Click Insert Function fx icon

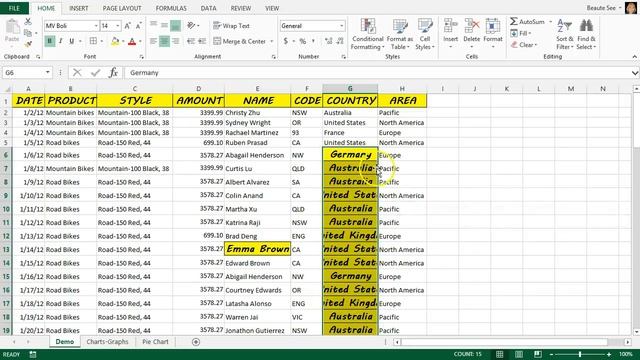113,73
